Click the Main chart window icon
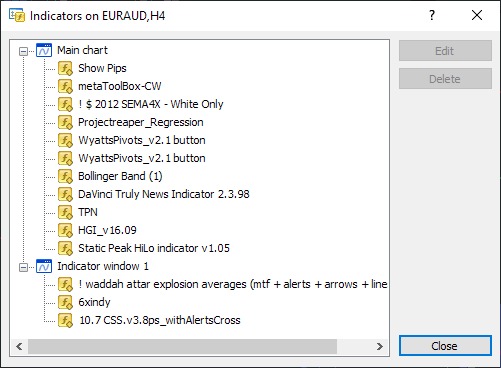Image resolution: width=501 pixels, height=368 pixels. click(x=44, y=50)
